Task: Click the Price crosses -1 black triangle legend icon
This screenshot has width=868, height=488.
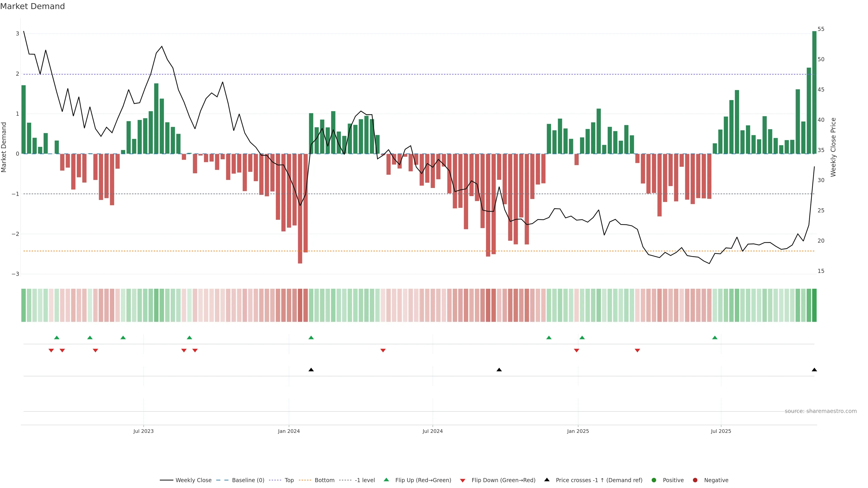Action: [547, 480]
